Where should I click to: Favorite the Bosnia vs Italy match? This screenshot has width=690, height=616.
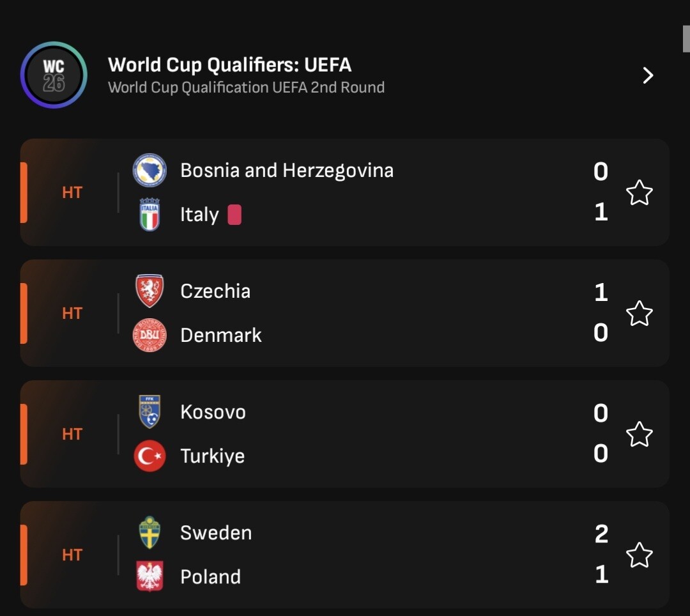click(x=639, y=192)
